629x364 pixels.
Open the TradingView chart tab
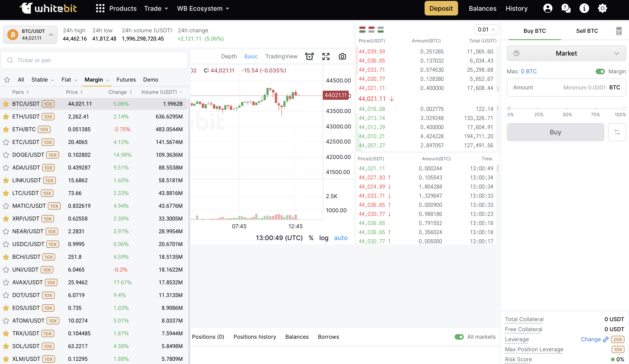pos(281,56)
